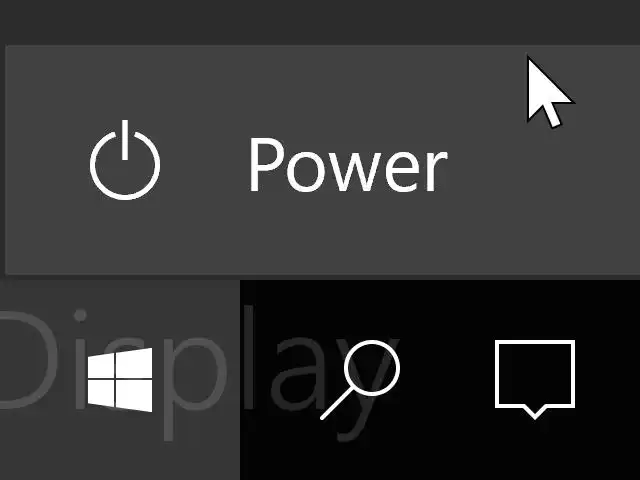This screenshot has width=640, height=480.
Task: Show shutdown choices via Power entry
Action: point(322,160)
